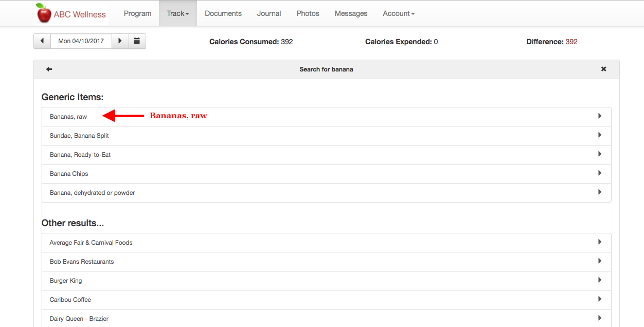Expand the Banana Chips chevron
Image resolution: width=644 pixels, height=327 pixels.
click(599, 173)
